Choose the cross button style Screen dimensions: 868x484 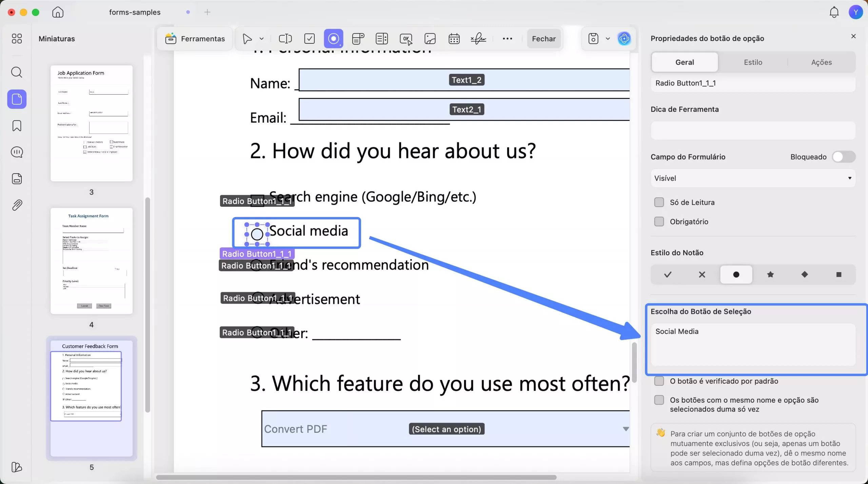click(702, 275)
